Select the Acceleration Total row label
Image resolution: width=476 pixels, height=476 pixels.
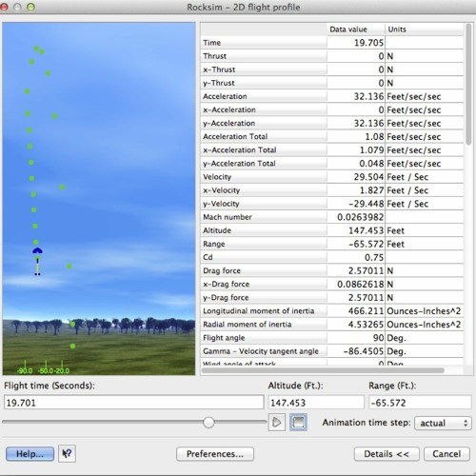click(235, 136)
